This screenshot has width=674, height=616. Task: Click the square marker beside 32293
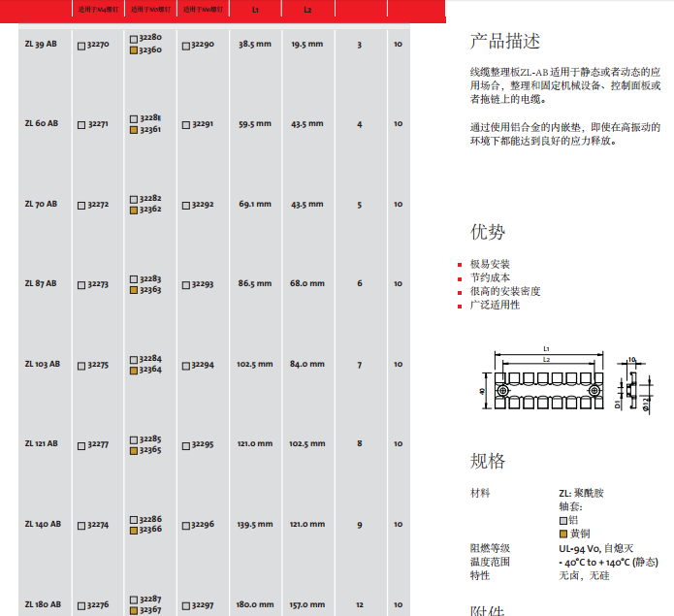(x=186, y=285)
